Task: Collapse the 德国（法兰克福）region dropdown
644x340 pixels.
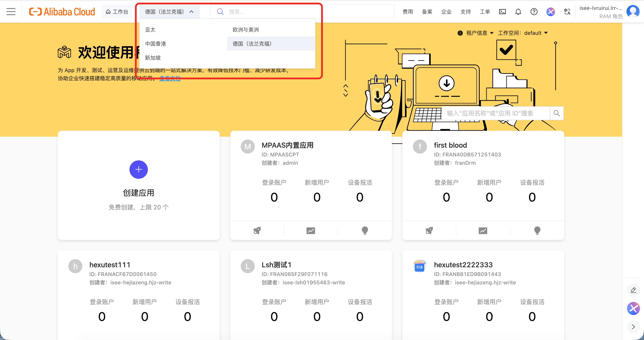Action: [169, 11]
